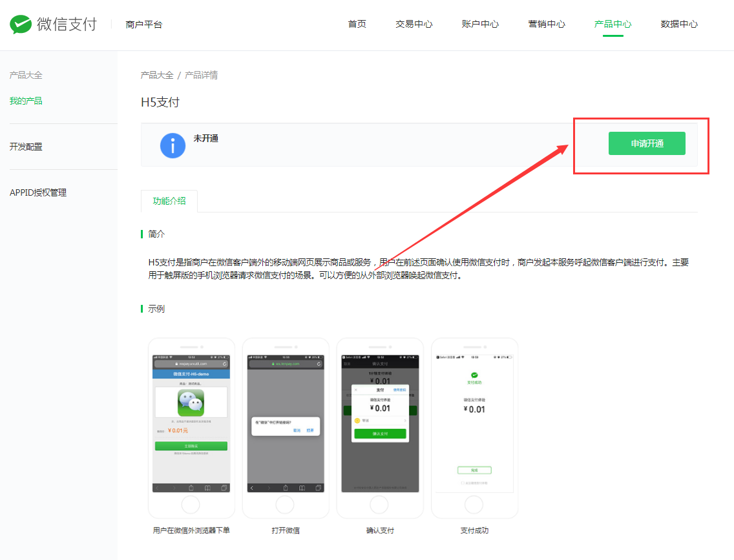The height and width of the screenshot is (560, 734).
Task: Click the 确认支付 caption
Action: [x=380, y=530]
